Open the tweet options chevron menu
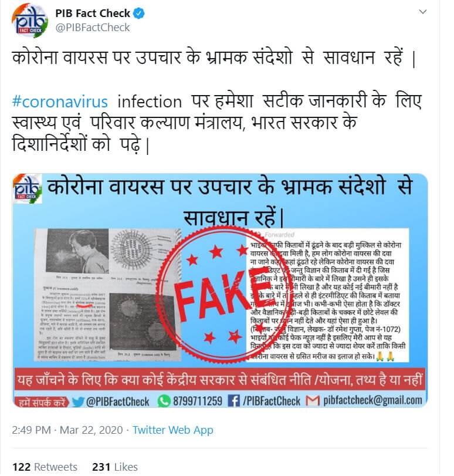Screen dimensions: 454x476 422,12
